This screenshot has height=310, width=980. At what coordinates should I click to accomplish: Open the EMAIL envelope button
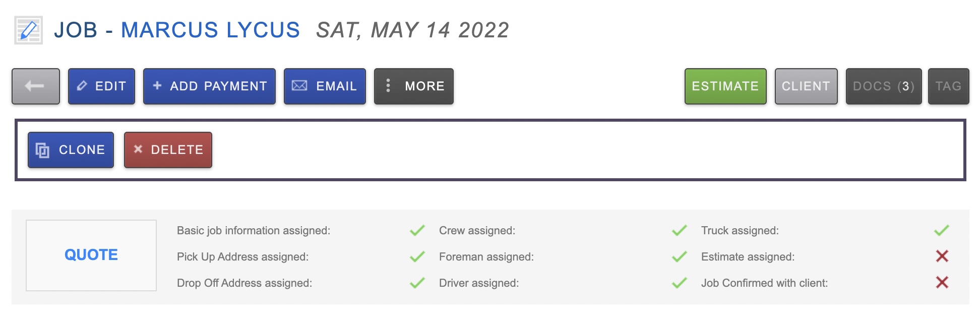coord(325,86)
